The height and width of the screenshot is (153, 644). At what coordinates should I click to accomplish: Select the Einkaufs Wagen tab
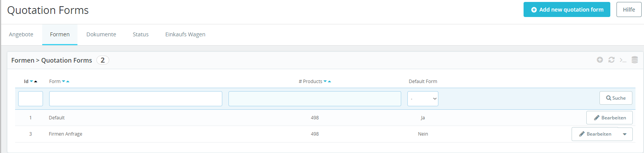[x=185, y=34]
